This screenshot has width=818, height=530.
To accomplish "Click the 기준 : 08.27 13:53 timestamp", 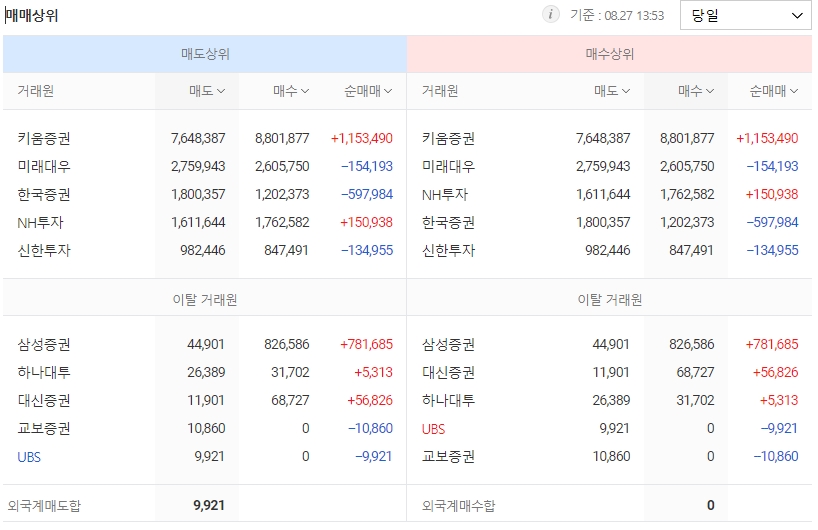I will [x=617, y=16].
